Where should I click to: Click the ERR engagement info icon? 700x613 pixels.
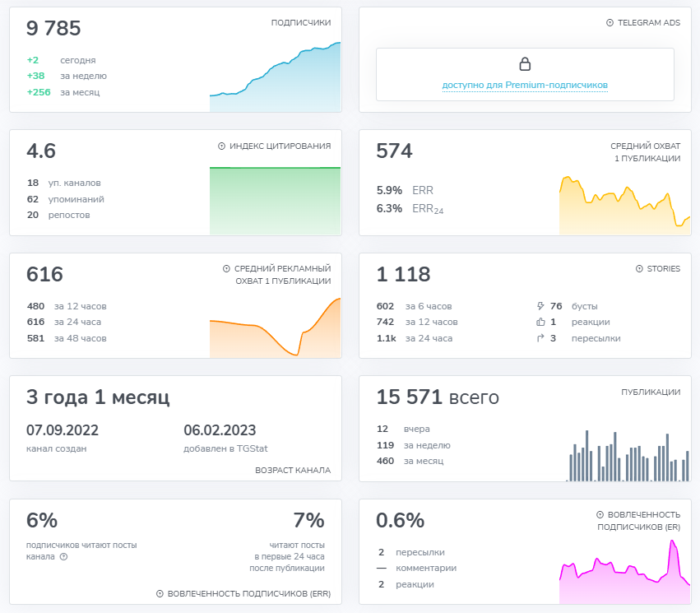tap(161, 592)
